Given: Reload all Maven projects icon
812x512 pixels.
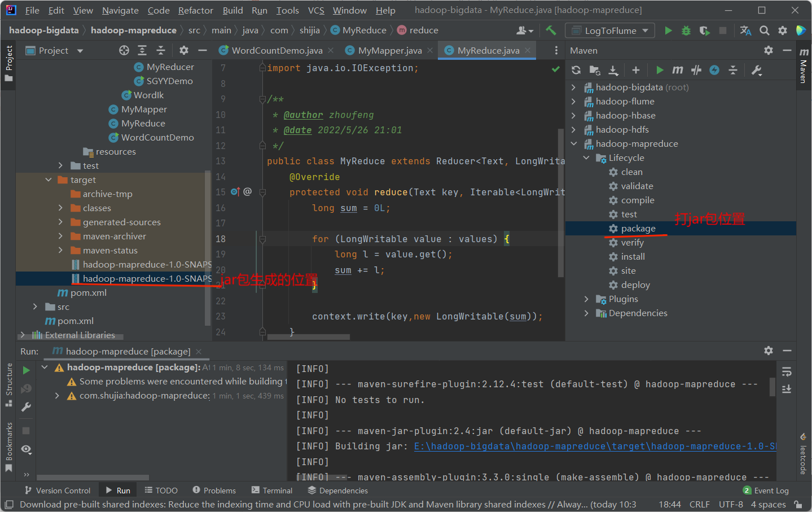Looking at the screenshot, I should [x=576, y=70].
